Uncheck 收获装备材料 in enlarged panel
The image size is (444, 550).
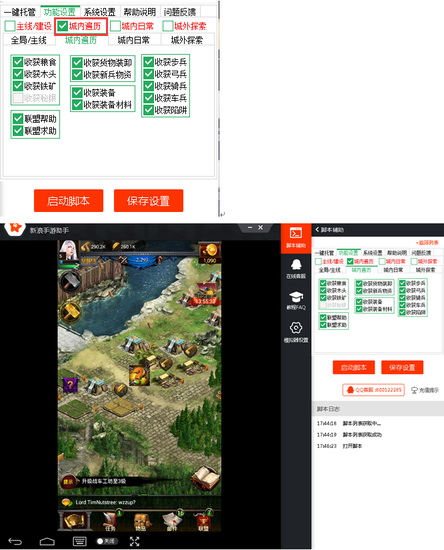pos(77,105)
